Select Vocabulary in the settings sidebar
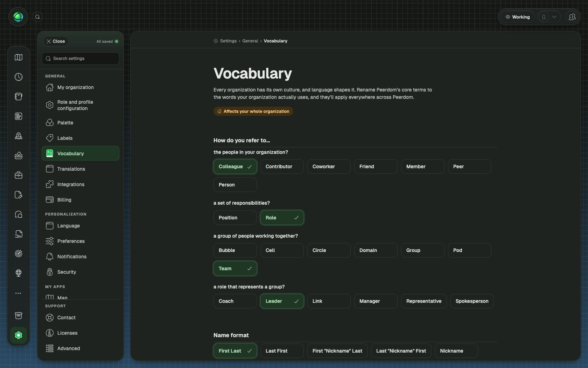This screenshot has width=588, height=368. pyautogui.click(x=80, y=154)
